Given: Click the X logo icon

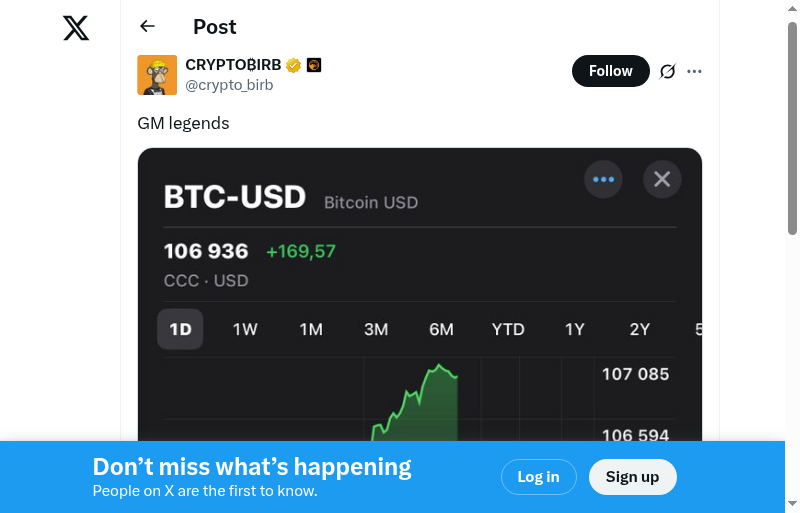Looking at the screenshot, I should click(76, 28).
